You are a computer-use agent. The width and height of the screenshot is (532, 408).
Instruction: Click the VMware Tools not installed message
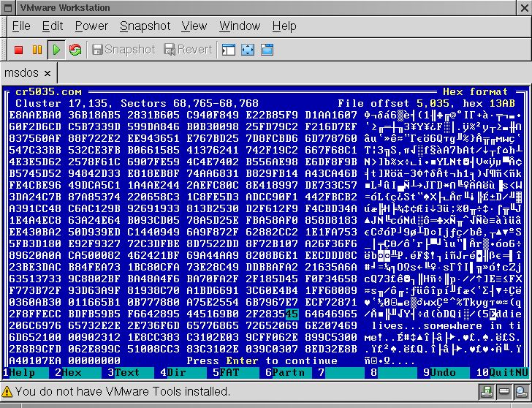click(123, 392)
